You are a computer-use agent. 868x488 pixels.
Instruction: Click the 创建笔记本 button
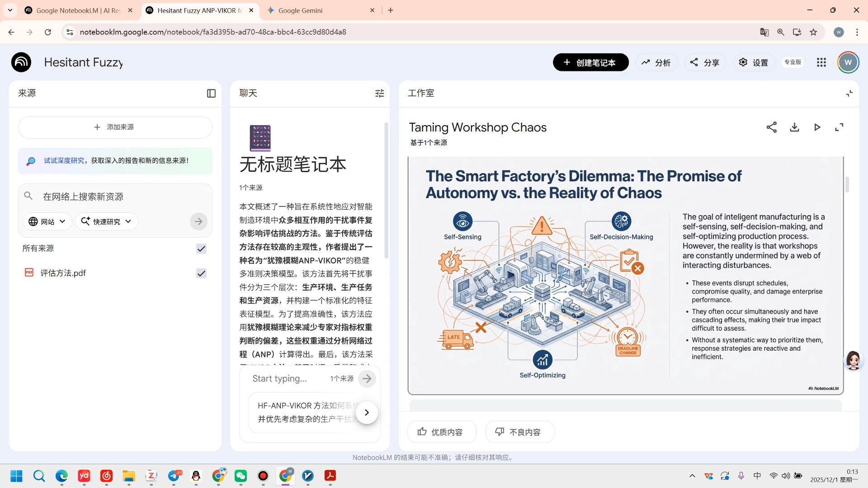coord(590,62)
